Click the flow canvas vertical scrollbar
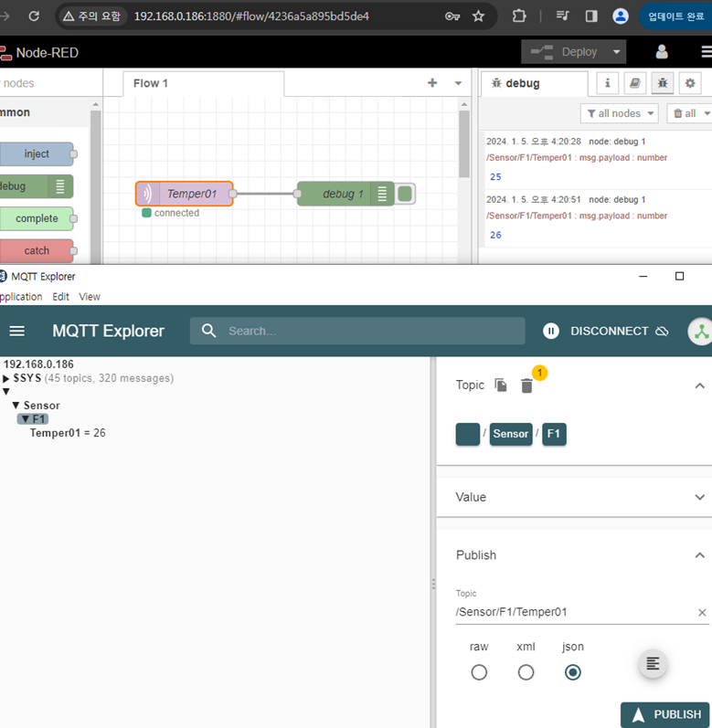 (x=464, y=144)
